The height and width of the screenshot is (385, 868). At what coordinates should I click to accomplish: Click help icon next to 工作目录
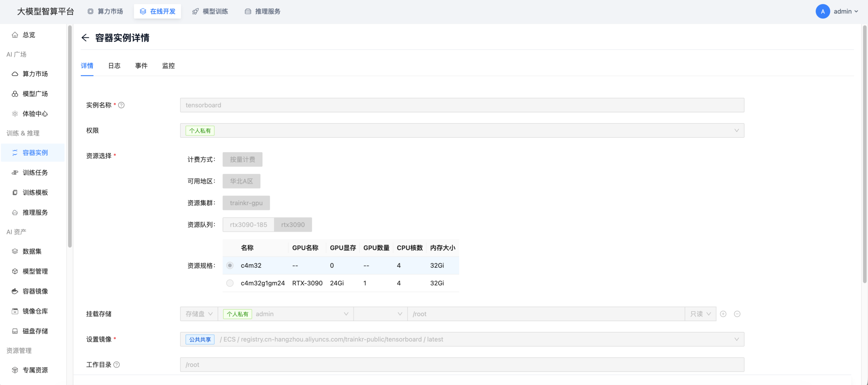pyautogui.click(x=117, y=365)
